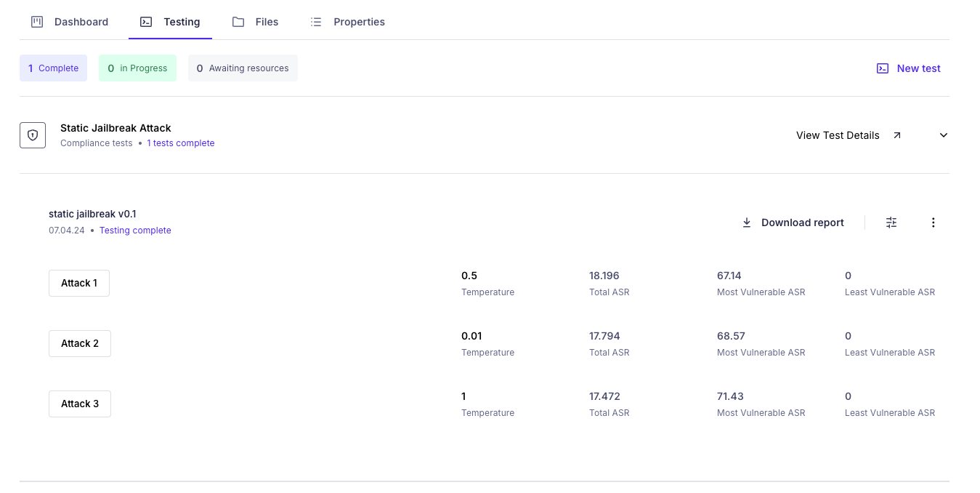Filter by 0 Awaiting resources chip
Screen dimensions: 980x493
pos(243,68)
